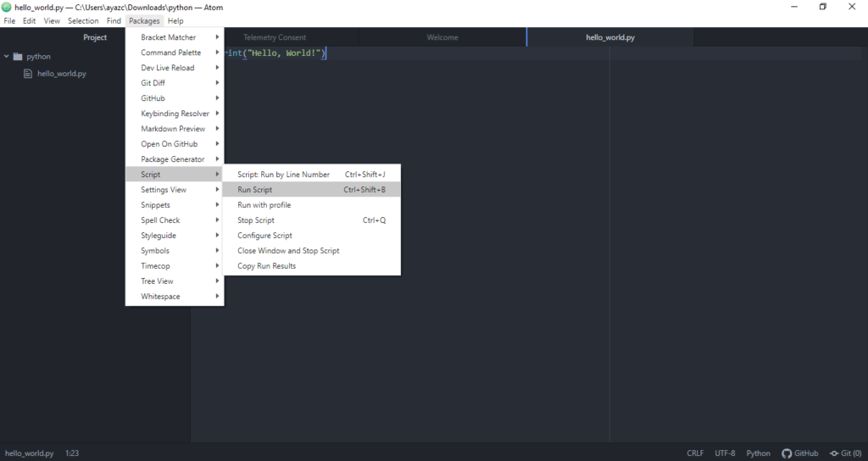
Task: Choose Close Window and Stop Script
Action: (311, 250)
